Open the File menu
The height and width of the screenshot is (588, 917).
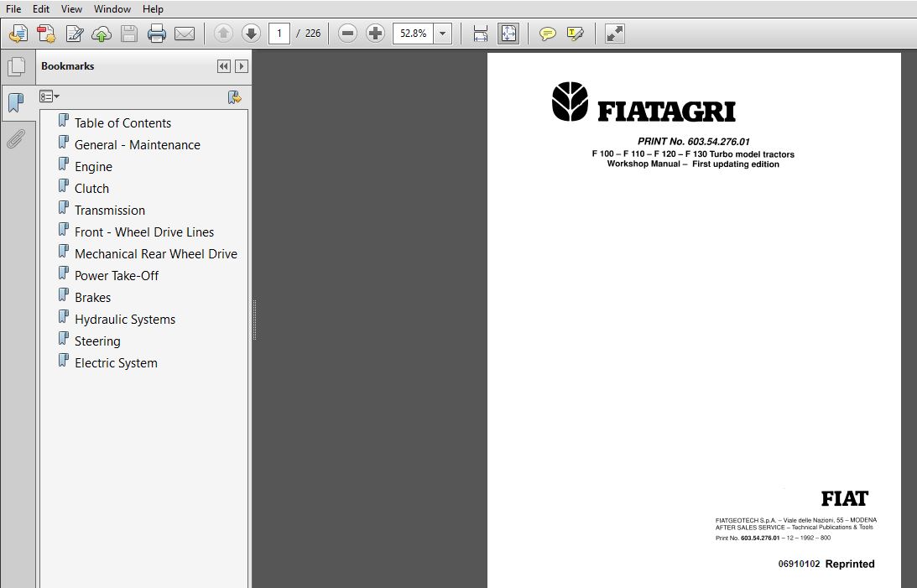[x=13, y=8]
